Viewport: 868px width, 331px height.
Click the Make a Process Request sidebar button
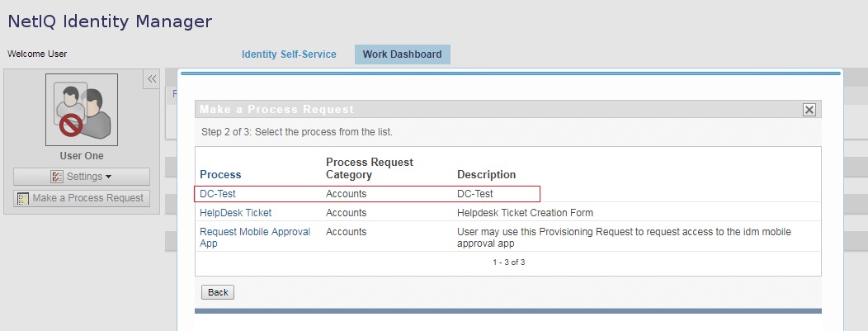(x=82, y=198)
